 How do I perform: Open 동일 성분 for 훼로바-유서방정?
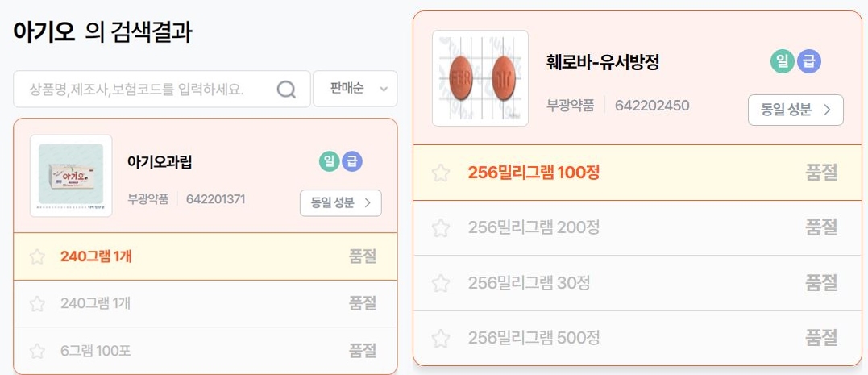pos(795,110)
